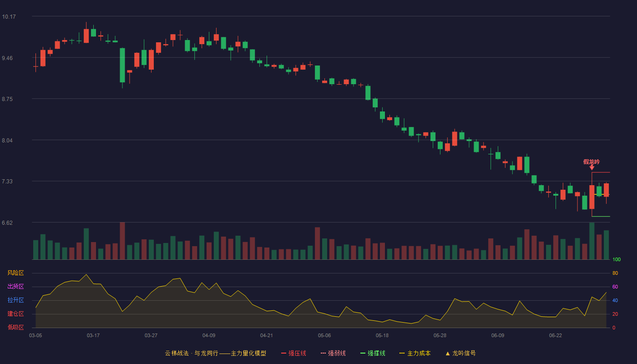Toggle the 强撑线 legend item
Viewport: 637px width, 364px height.
pyautogui.click(x=373, y=353)
